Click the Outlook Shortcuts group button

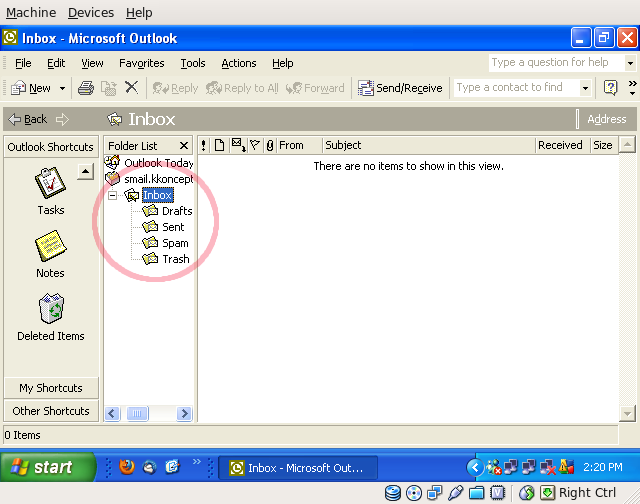coord(51,147)
